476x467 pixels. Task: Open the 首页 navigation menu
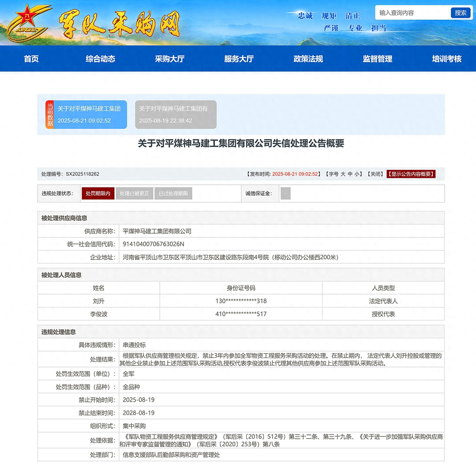(31, 59)
